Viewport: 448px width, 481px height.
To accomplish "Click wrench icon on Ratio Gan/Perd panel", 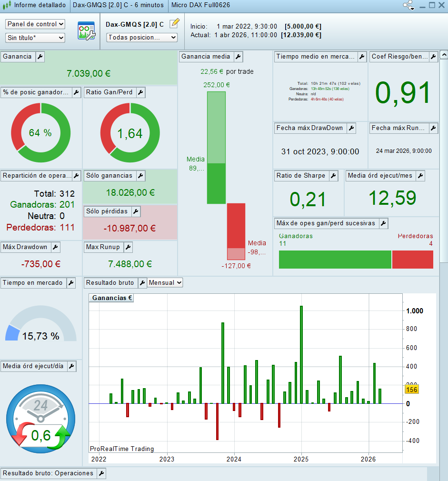I will [141, 92].
